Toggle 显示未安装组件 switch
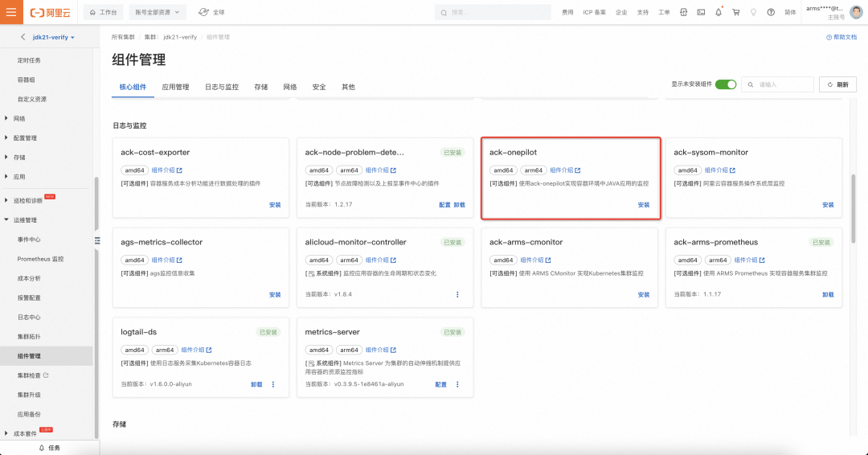Image resolution: width=868 pixels, height=455 pixels. pyautogui.click(x=725, y=84)
